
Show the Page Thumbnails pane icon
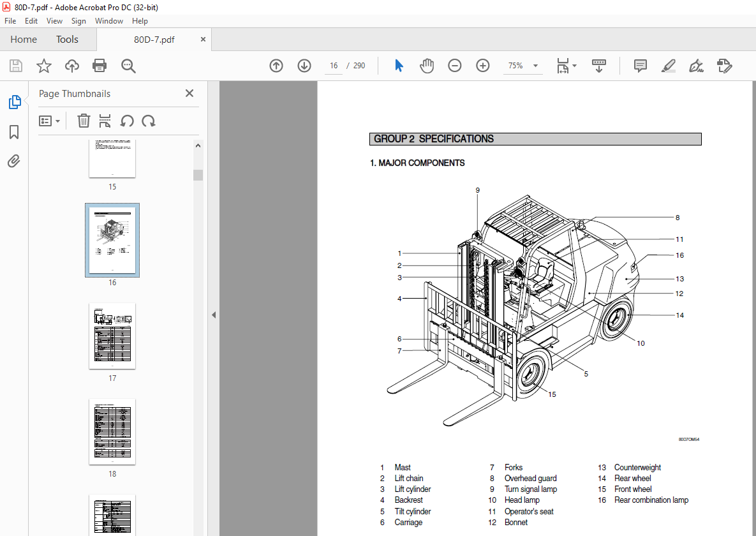(15, 102)
